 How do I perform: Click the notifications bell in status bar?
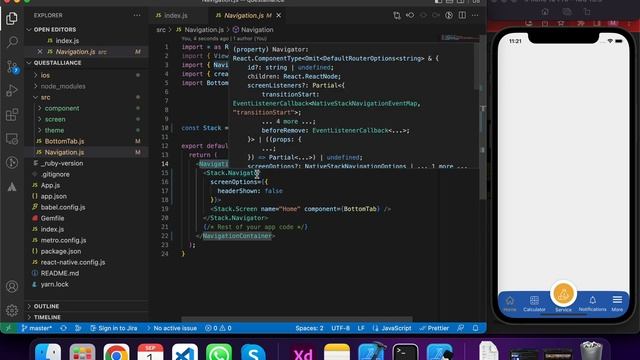point(476,328)
